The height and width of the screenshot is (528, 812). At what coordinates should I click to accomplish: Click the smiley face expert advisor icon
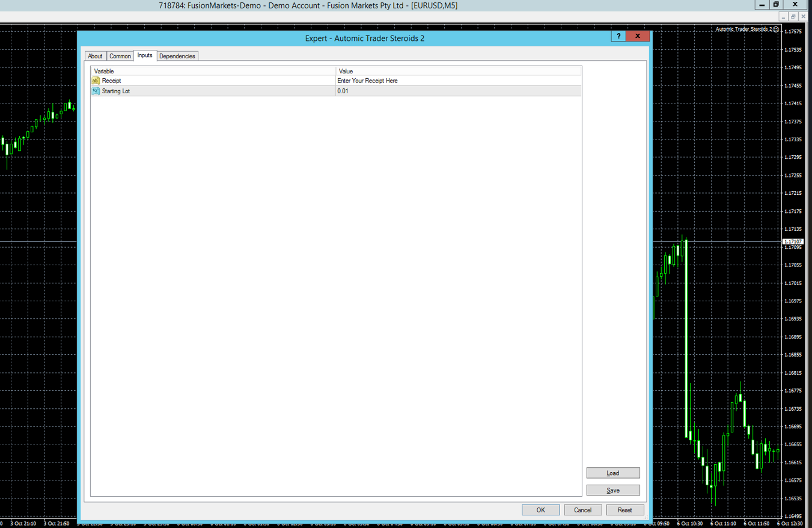click(776, 29)
